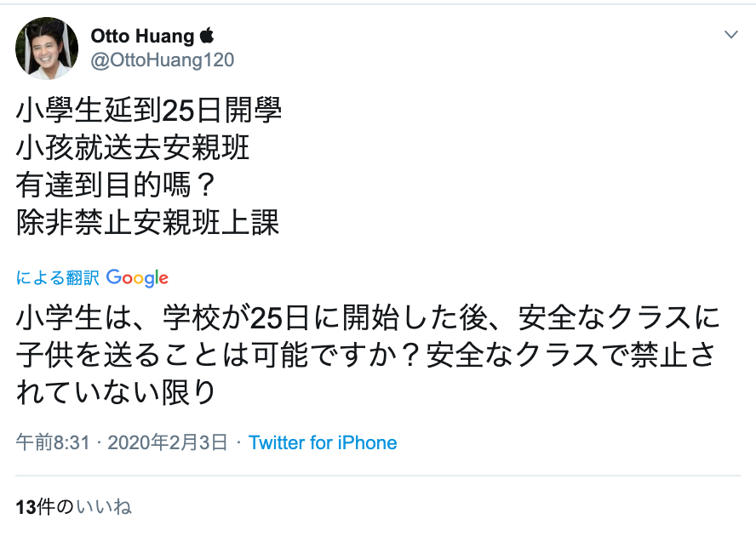
Task: Click the line 小孩就送去安親班
Action: click(x=133, y=147)
